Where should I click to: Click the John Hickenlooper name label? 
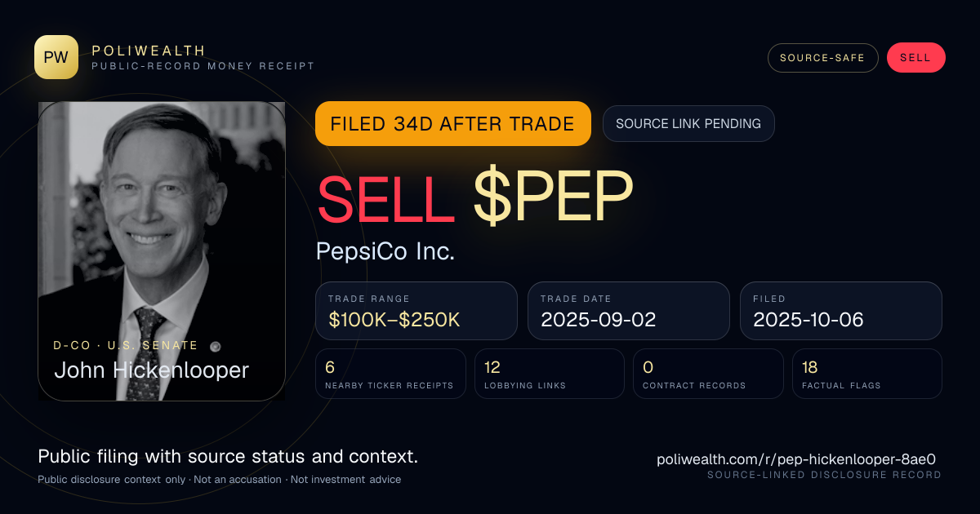[x=151, y=370]
